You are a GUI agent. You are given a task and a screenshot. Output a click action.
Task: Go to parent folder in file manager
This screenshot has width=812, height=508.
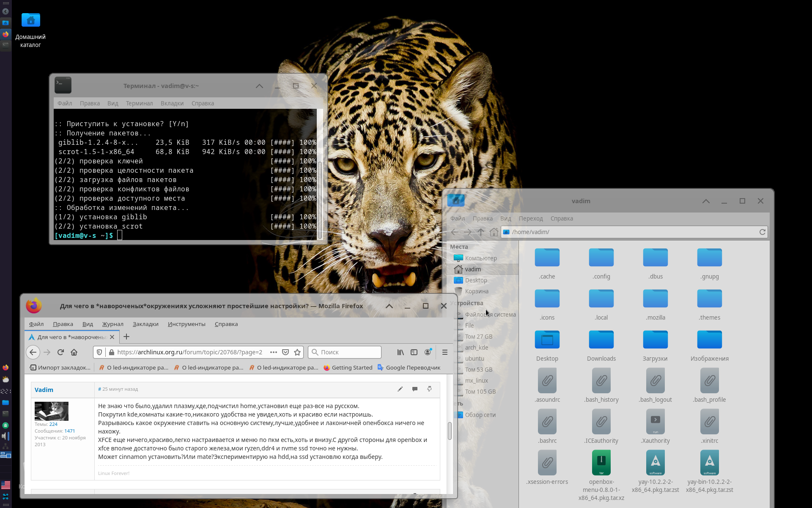point(481,232)
